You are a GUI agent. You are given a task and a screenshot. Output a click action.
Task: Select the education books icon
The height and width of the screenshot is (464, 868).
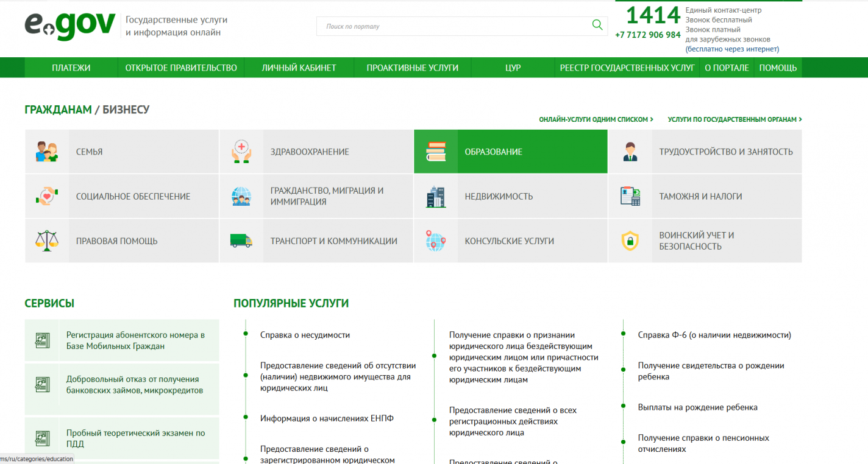[x=436, y=152]
